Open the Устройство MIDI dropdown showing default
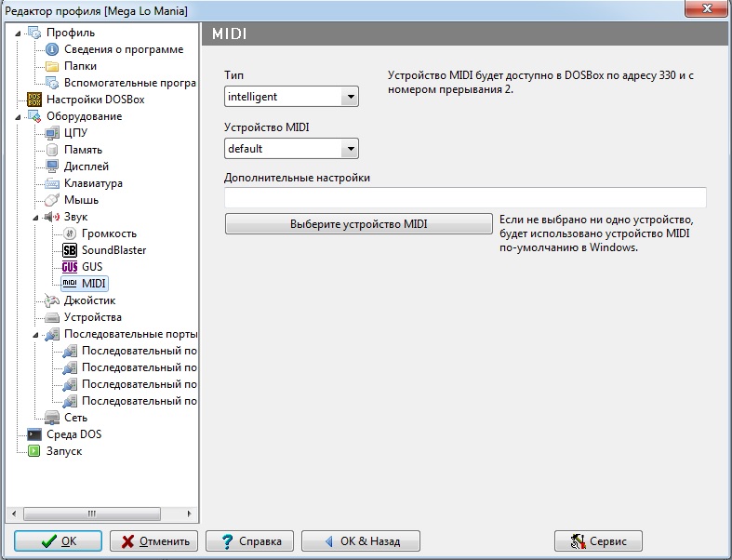Image resolution: width=732 pixels, height=560 pixels. pos(291,149)
